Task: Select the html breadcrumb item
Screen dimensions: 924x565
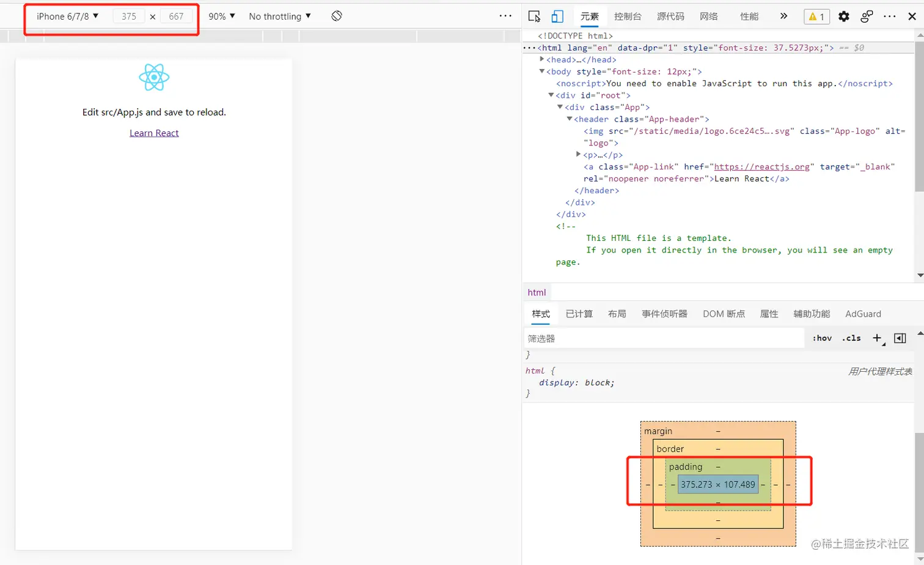Action: coord(537,292)
